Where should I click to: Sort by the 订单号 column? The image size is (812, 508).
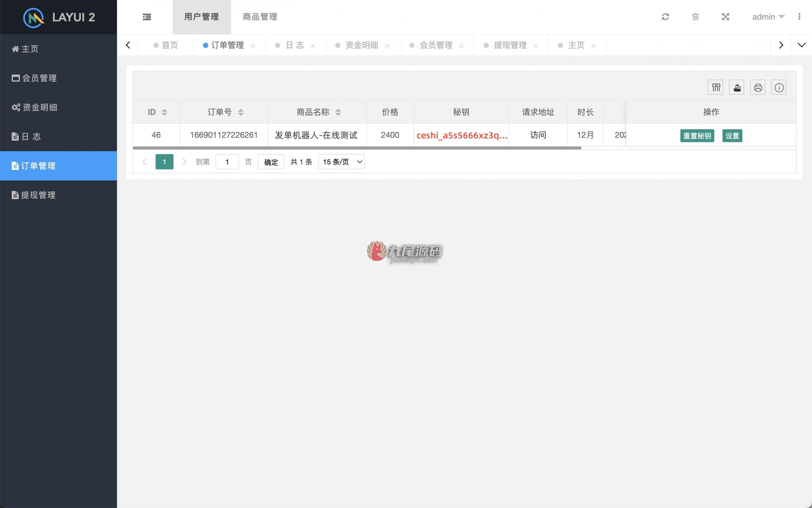pos(241,112)
